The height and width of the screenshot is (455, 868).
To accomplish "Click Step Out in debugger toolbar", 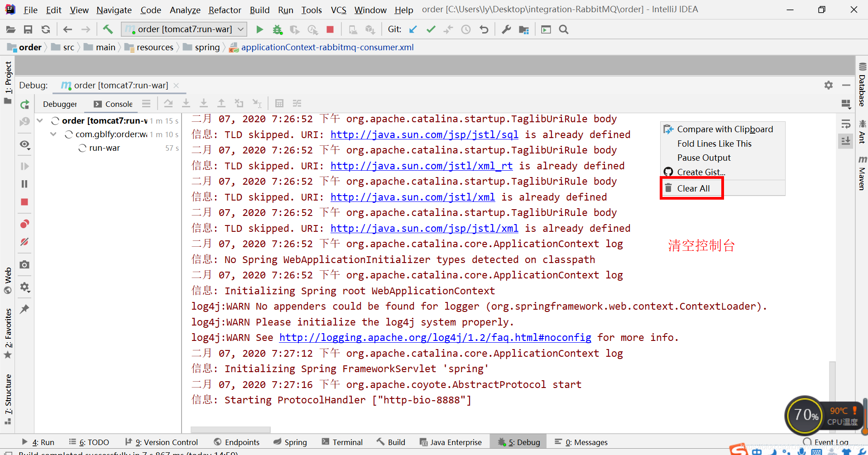I will click(x=221, y=103).
